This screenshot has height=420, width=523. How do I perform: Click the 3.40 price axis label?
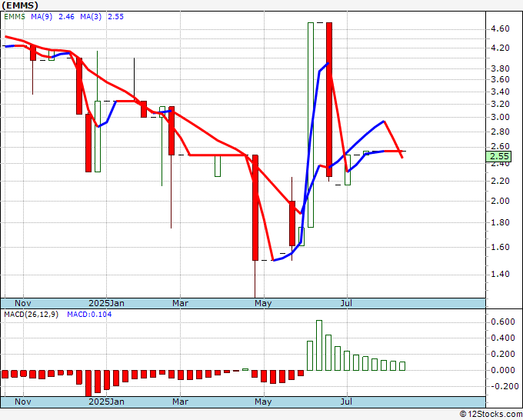(500, 92)
